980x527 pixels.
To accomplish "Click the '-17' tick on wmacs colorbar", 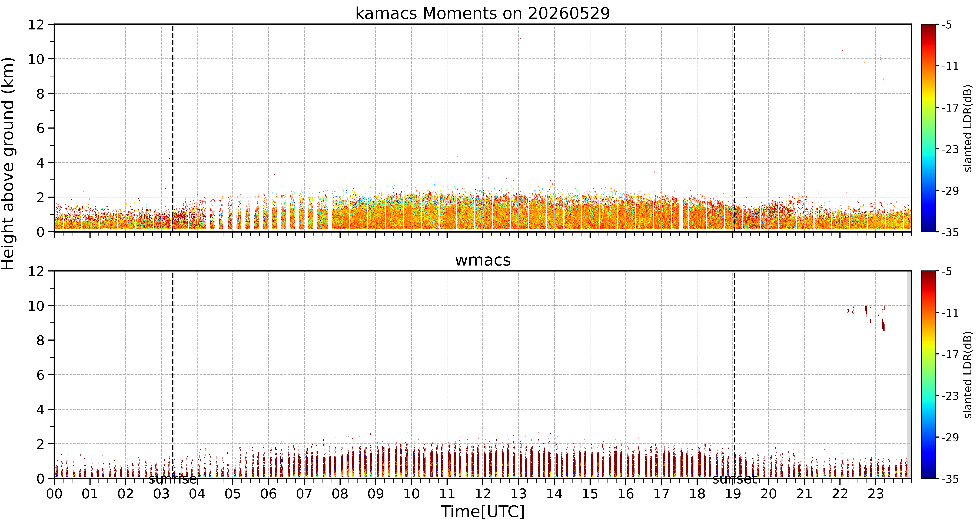I will click(x=950, y=354).
